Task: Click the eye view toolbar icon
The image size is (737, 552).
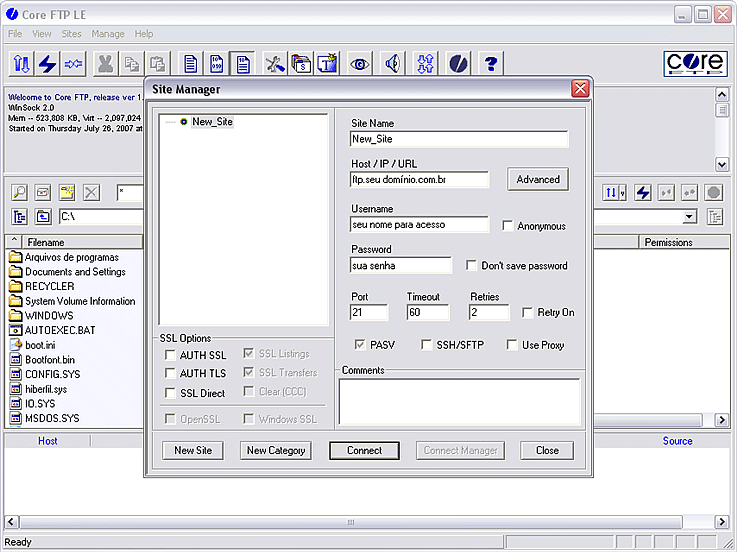Action: coord(360,63)
